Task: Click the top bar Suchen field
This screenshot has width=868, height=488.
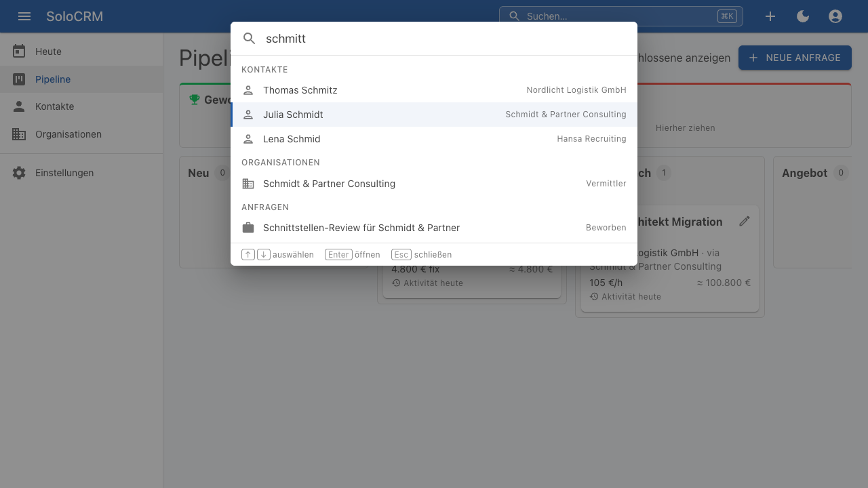Action: tap(620, 16)
